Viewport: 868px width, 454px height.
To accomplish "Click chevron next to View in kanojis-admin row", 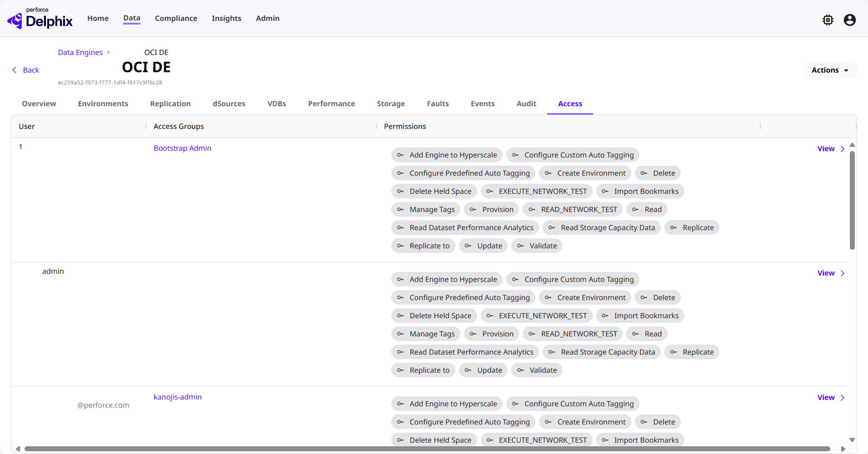I will [x=843, y=397].
